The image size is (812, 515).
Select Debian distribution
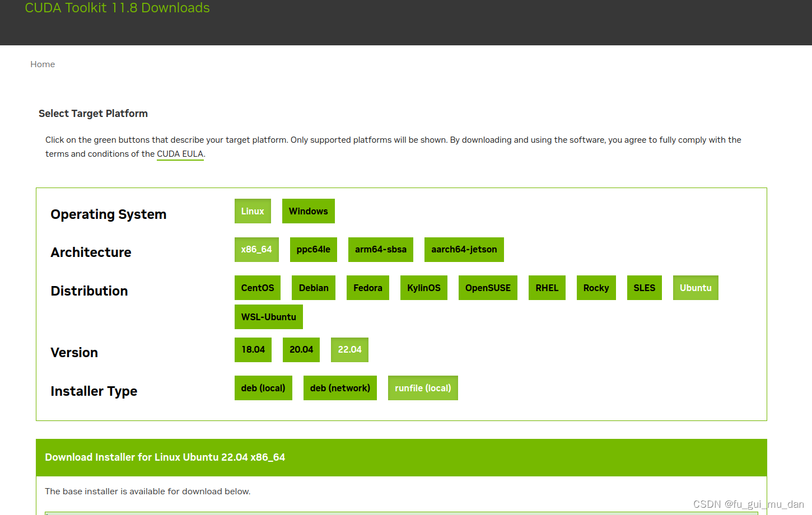point(314,288)
